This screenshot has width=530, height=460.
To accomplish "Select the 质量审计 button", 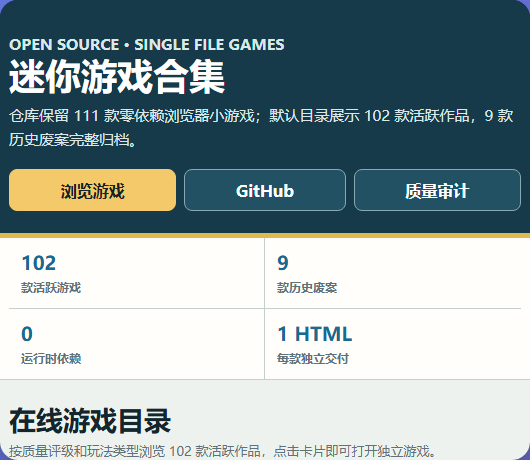I will pyautogui.click(x=437, y=190).
